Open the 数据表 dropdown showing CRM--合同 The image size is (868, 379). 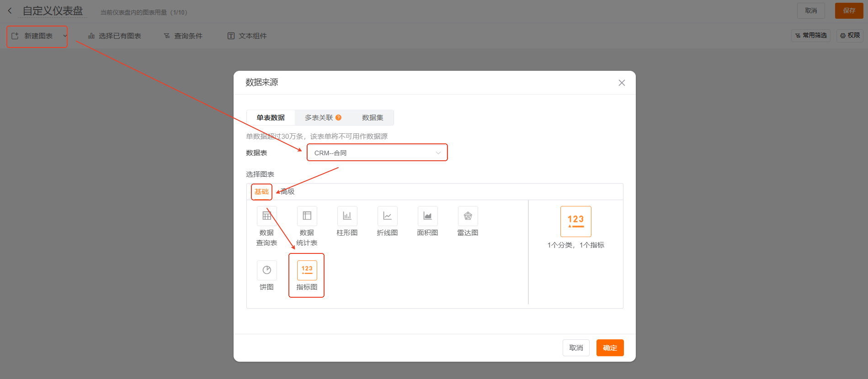377,153
